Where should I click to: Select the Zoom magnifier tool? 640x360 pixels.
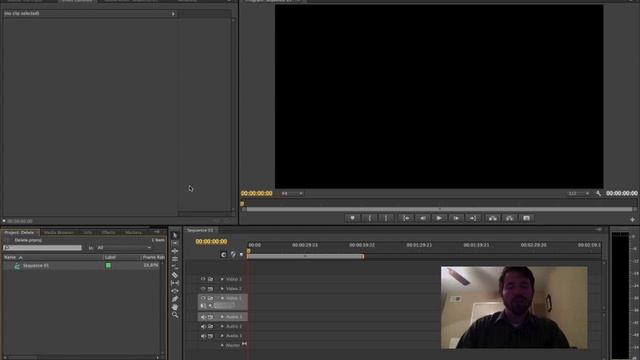click(x=175, y=315)
